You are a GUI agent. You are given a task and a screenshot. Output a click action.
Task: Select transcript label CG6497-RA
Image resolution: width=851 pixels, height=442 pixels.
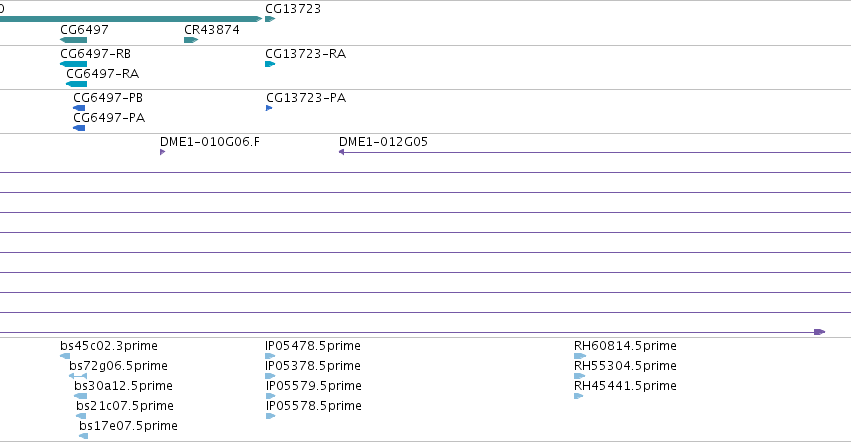[103, 73]
